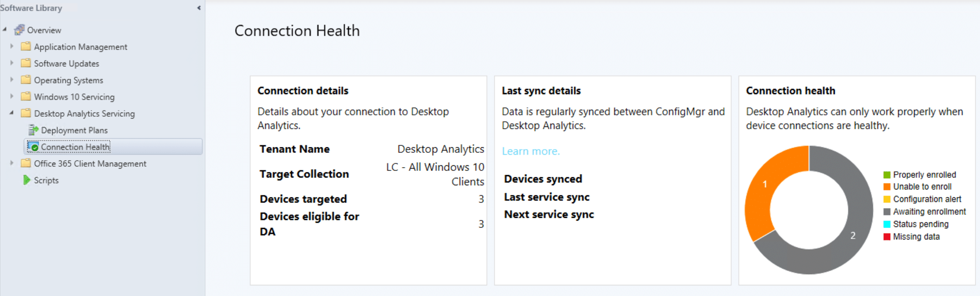980x296 pixels.
Task: Collapse the Software Library navigation pane
Action: [199, 8]
